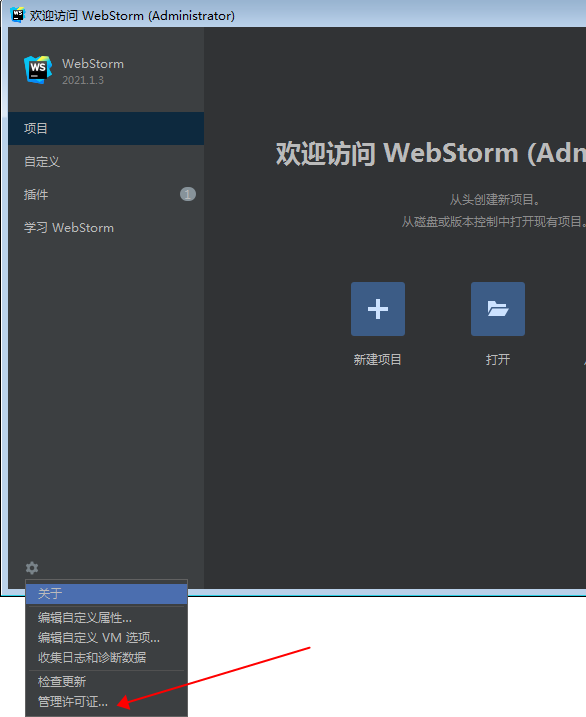Click the version text 2021.1.3
The height and width of the screenshot is (717, 586).
[x=83, y=80]
